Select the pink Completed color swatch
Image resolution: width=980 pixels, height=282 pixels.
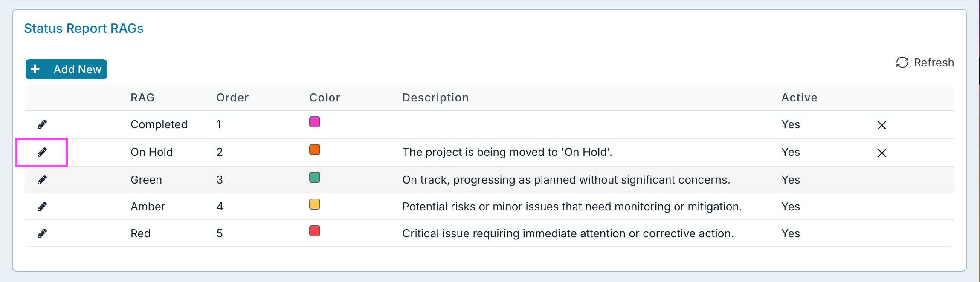[315, 122]
